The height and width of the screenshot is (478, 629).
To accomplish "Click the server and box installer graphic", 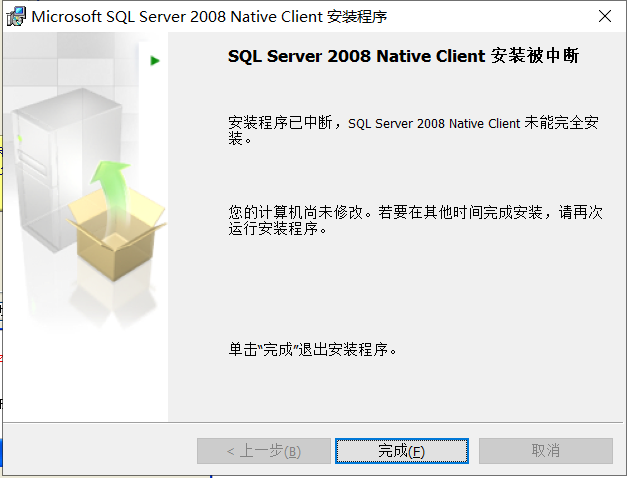I will 89,184.
